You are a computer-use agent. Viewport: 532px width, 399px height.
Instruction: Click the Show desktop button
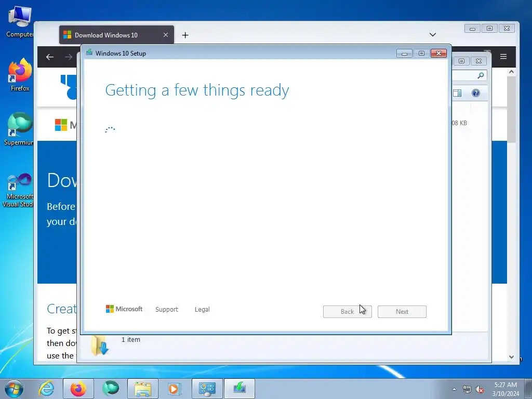coord(528,389)
